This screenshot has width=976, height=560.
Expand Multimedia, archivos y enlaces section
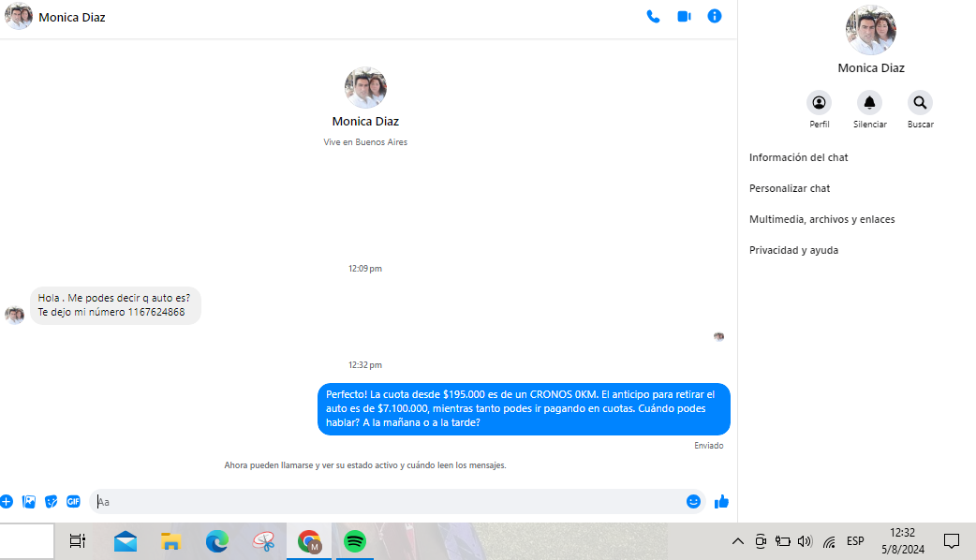tap(821, 220)
